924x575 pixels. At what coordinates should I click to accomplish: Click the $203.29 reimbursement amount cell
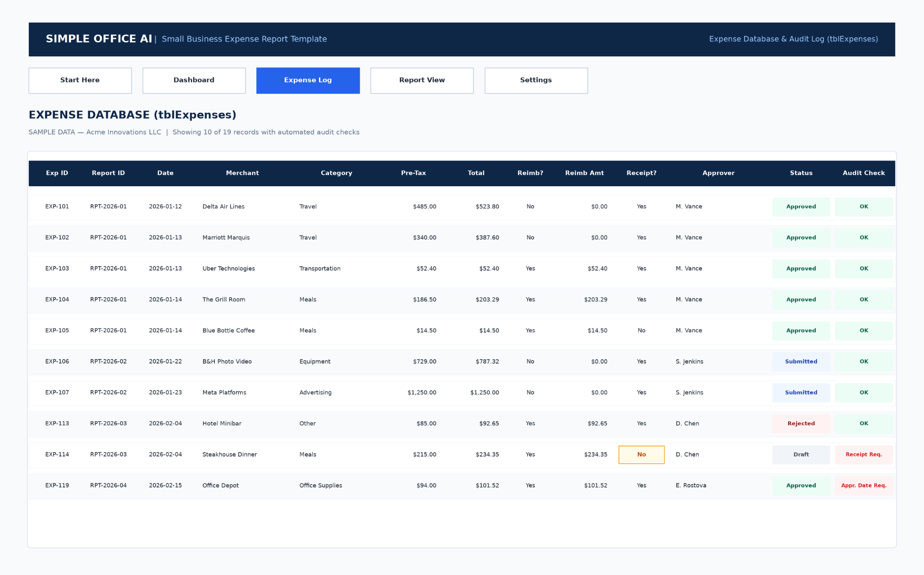(596, 299)
